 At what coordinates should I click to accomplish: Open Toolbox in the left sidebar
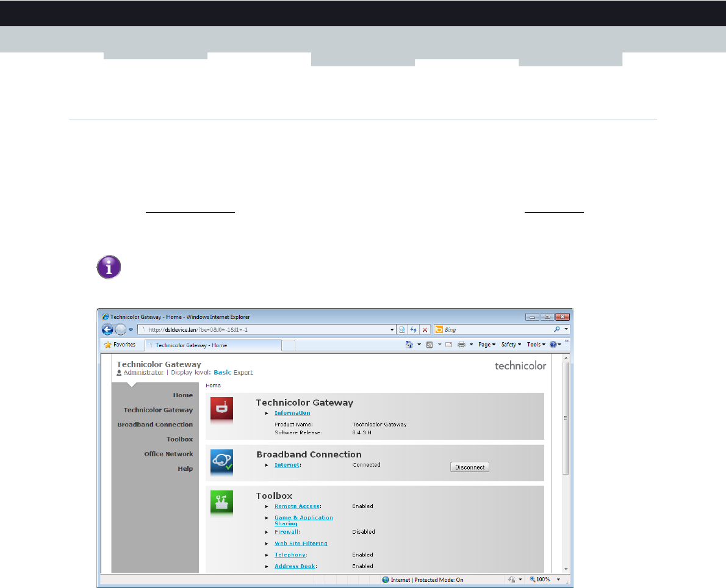click(179, 439)
